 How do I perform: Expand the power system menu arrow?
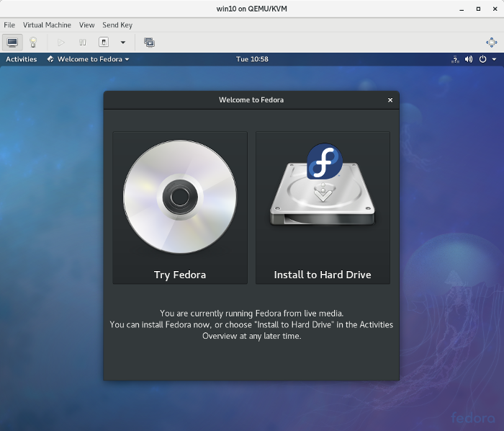click(x=494, y=59)
